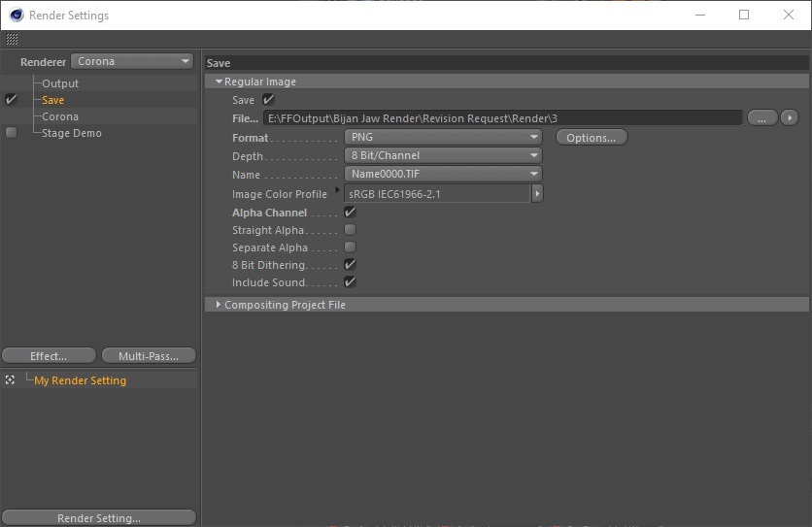Enable the Separate Alpha checkbox
This screenshot has height=527, width=812.
(351, 247)
